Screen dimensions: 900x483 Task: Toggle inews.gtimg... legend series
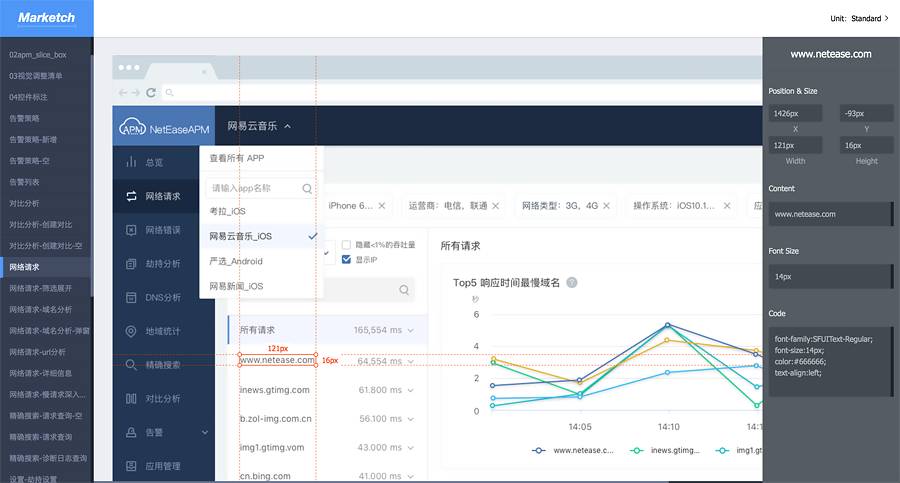click(x=665, y=450)
